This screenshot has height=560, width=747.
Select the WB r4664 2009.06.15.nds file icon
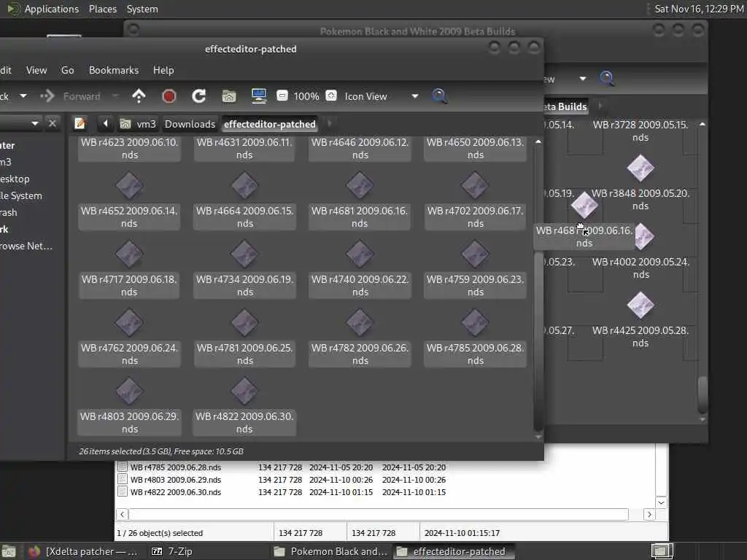pyautogui.click(x=245, y=186)
